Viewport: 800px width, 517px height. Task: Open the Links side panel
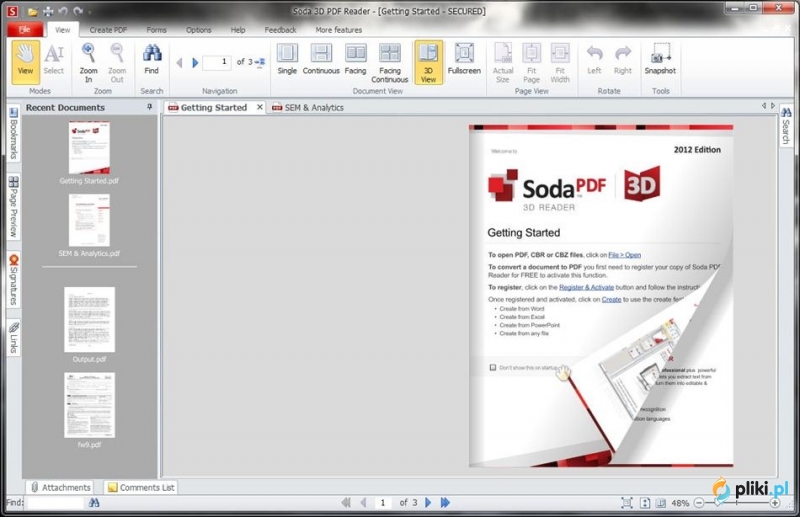(13, 338)
